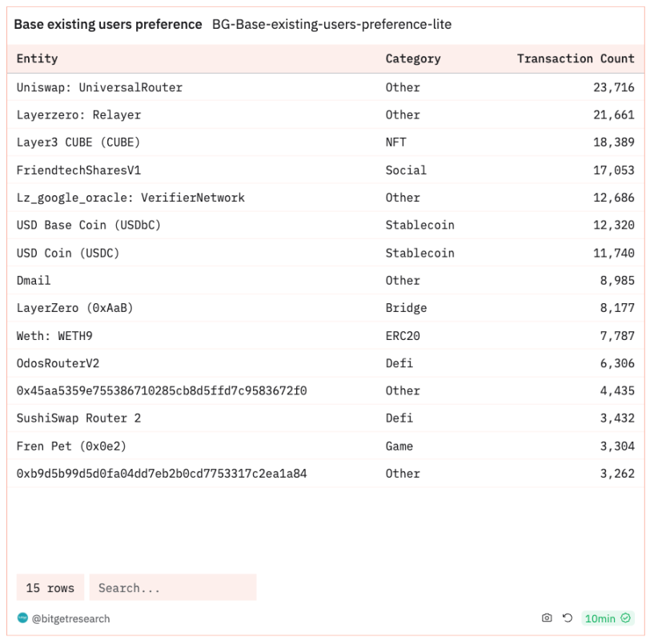650x644 pixels.
Task: Click the Bridge category cell for LayerZero
Action: point(406,308)
